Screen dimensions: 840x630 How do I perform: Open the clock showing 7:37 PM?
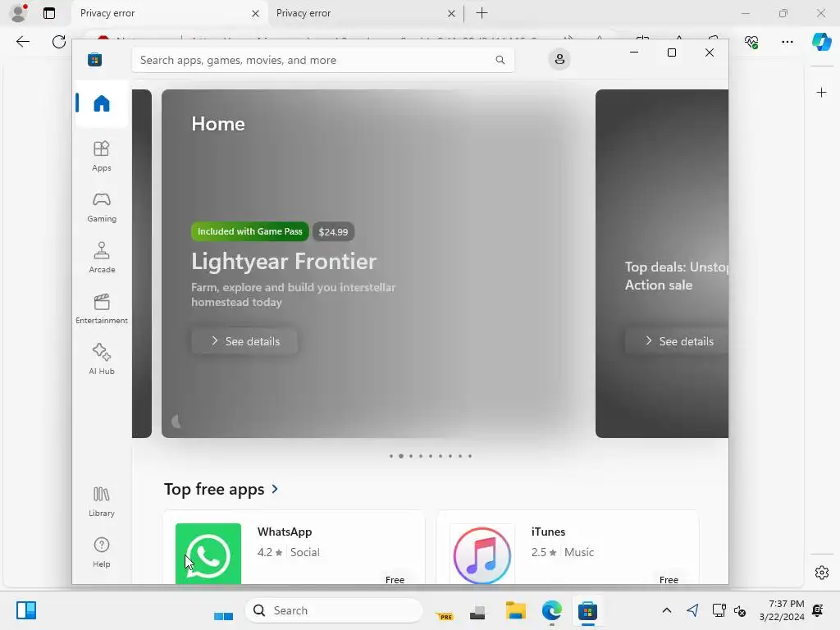[x=782, y=610]
